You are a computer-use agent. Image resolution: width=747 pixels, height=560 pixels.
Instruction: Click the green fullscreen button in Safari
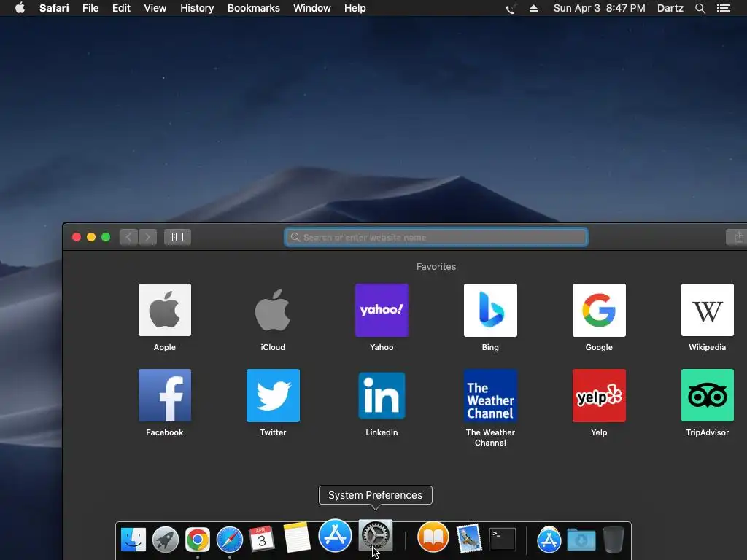[x=106, y=237]
